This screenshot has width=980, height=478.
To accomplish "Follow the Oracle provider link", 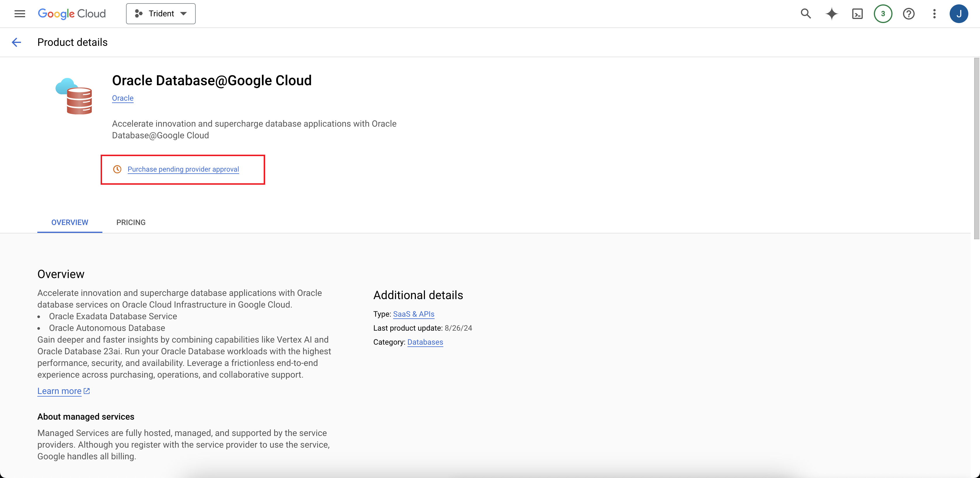I will (123, 98).
